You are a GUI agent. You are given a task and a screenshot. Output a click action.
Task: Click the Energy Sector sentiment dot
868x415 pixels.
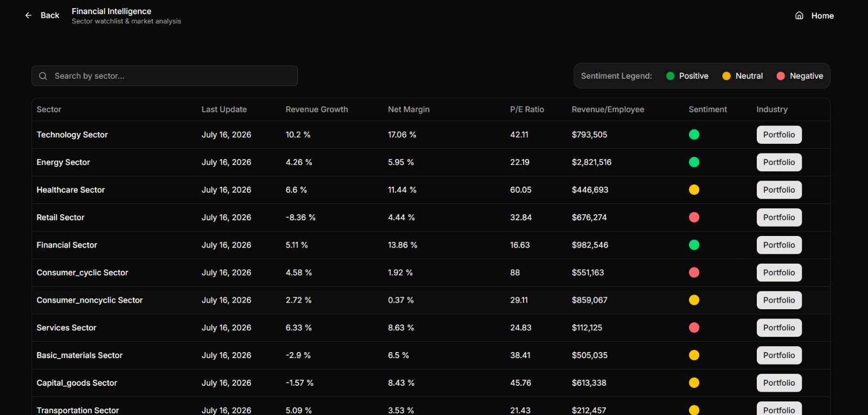[x=694, y=162]
